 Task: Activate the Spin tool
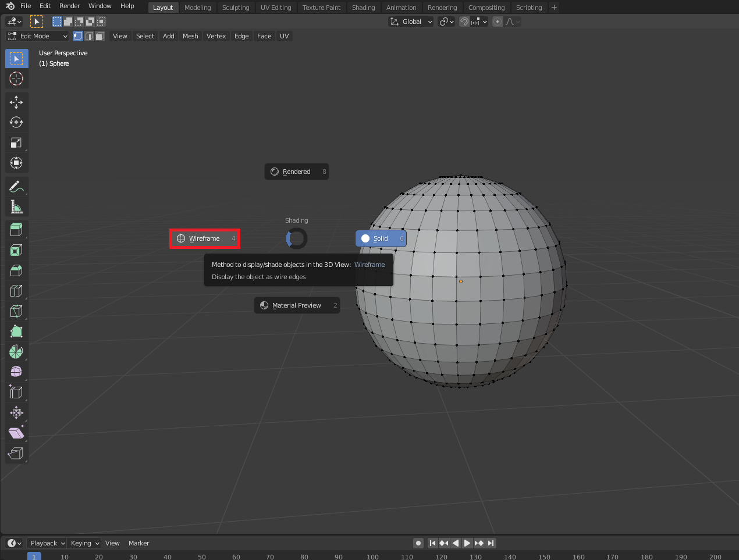click(x=16, y=352)
